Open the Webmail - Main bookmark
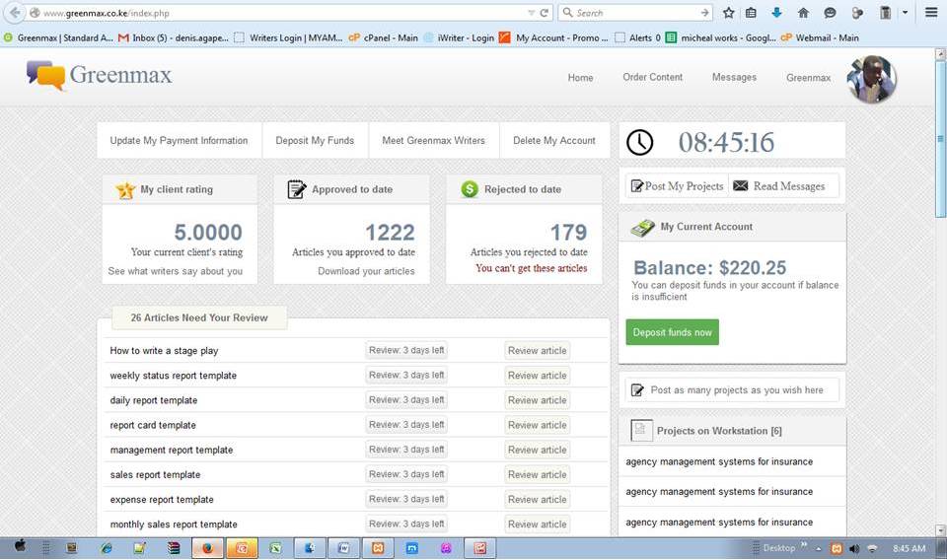This screenshot has height=560, width=947. click(x=820, y=37)
